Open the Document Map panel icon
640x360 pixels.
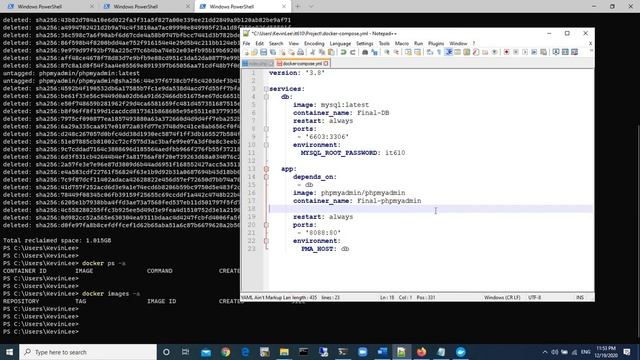(466, 52)
